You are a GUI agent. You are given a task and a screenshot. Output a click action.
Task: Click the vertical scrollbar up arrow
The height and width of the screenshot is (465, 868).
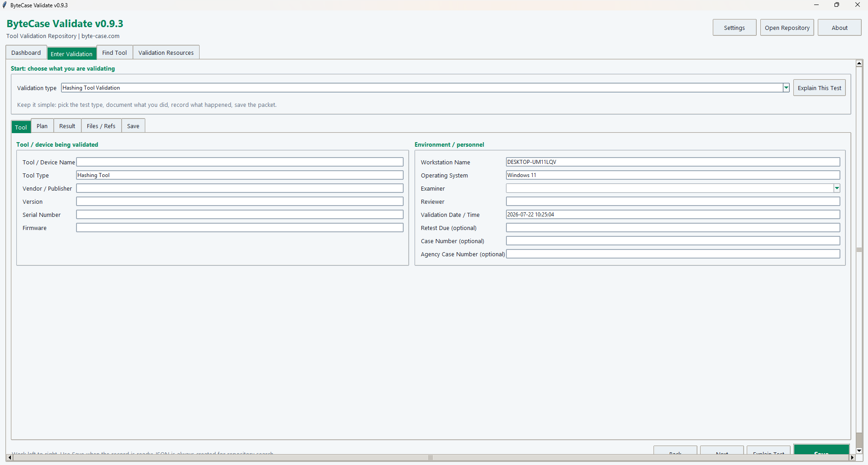[x=859, y=63]
